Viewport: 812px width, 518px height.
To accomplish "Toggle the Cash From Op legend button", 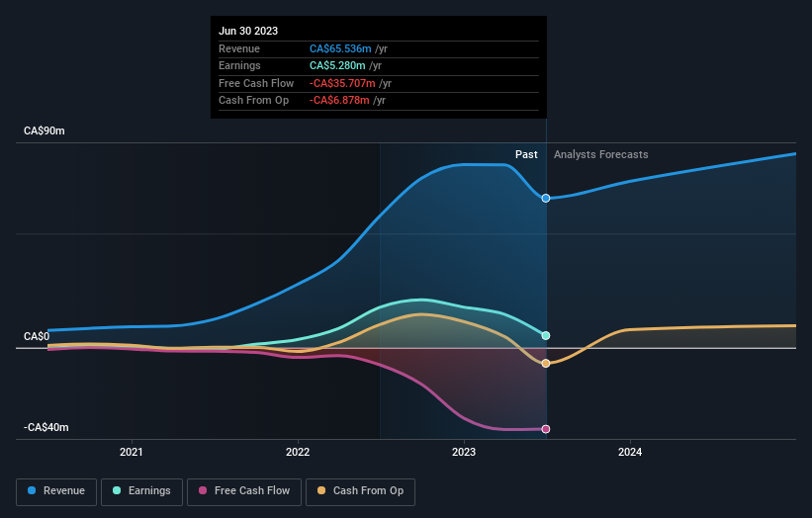I will coord(360,491).
